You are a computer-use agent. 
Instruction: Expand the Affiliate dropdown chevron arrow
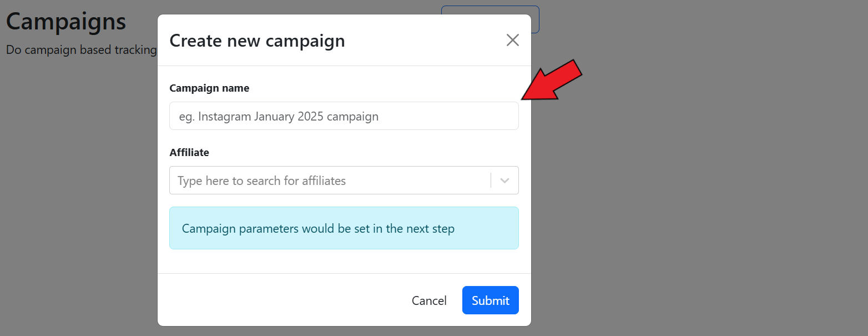[504, 180]
